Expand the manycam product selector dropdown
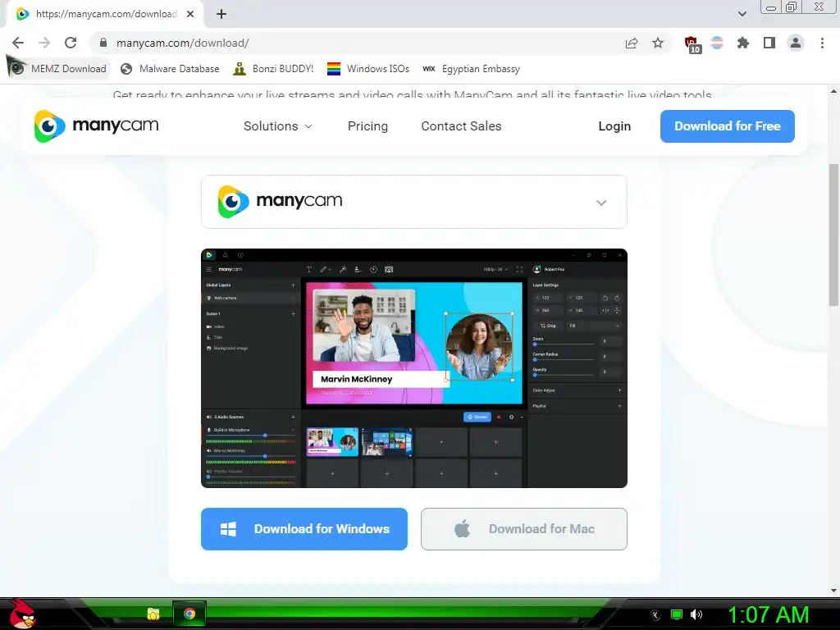840x630 pixels. point(414,202)
